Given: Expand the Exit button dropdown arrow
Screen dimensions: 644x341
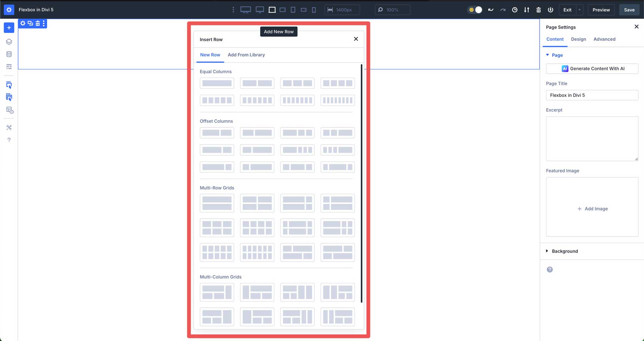Looking at the screenshot, I should tap(579, 10).
